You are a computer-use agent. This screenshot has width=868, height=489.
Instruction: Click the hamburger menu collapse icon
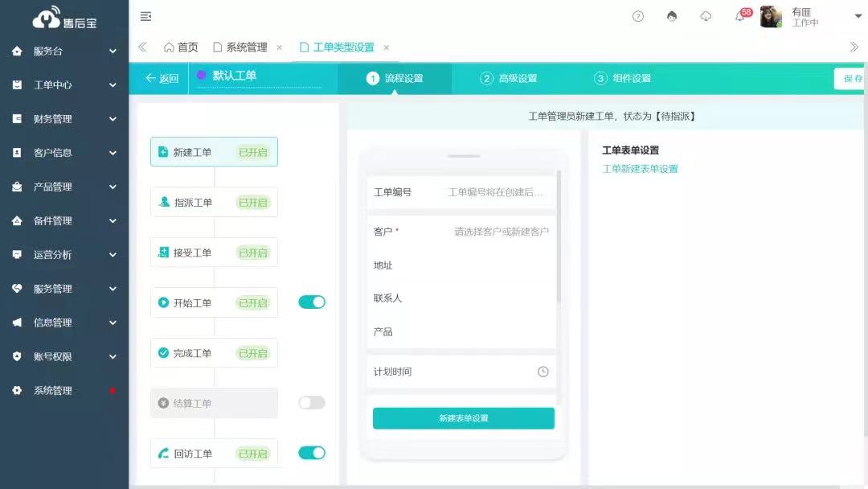click(x=145, y=16)
